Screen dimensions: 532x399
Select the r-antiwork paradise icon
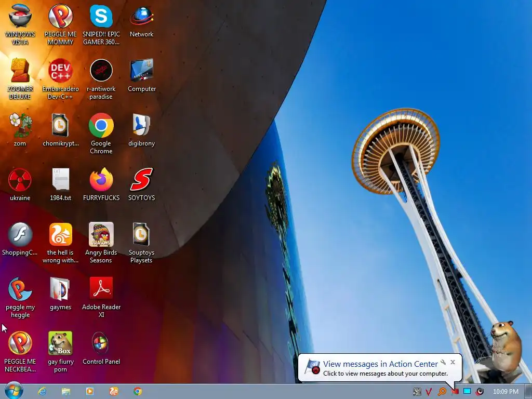coord(101,79)
